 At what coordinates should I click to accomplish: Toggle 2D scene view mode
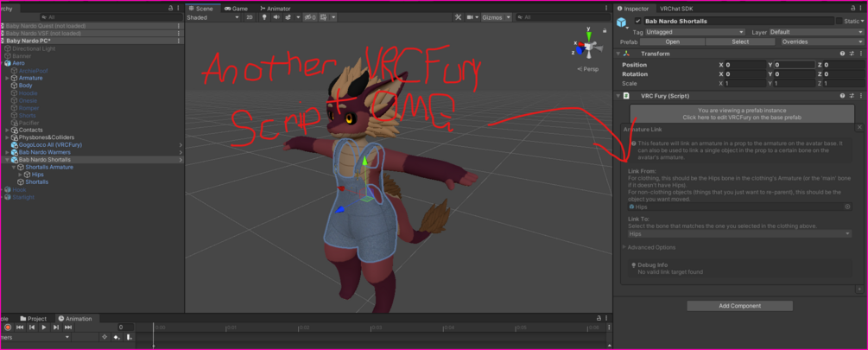tap(249, 18)
